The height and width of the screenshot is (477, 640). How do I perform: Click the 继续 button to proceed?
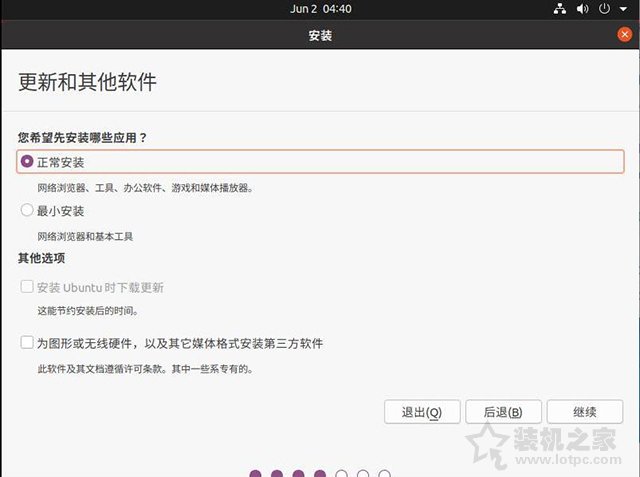point(585,412)
